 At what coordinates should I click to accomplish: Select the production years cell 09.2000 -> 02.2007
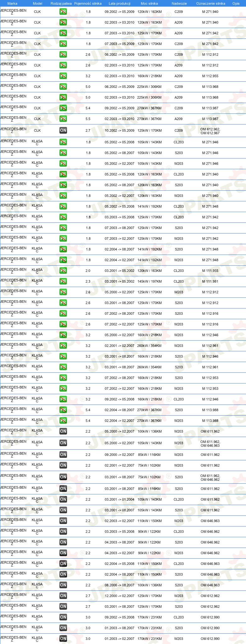[120, 455]
